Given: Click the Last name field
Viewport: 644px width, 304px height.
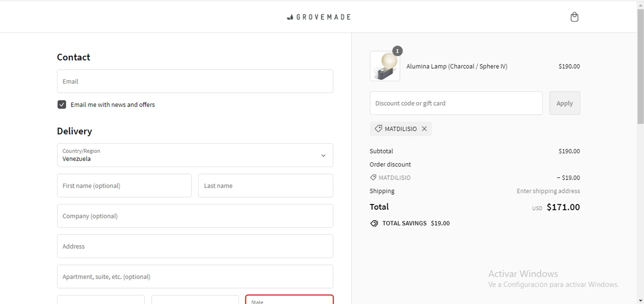Looking at the screenshot, I should click(266, 185).
